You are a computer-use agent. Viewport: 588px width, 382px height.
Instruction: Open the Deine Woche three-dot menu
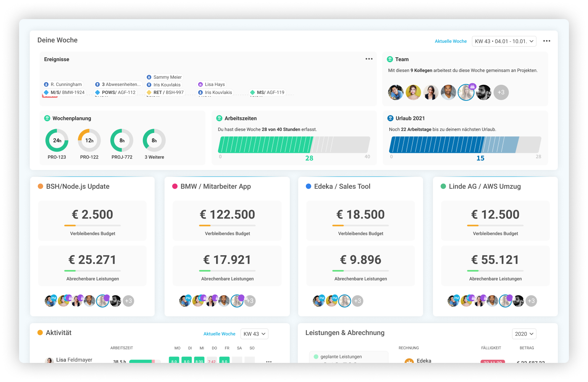pyautogui.click(x=546, y=41)
